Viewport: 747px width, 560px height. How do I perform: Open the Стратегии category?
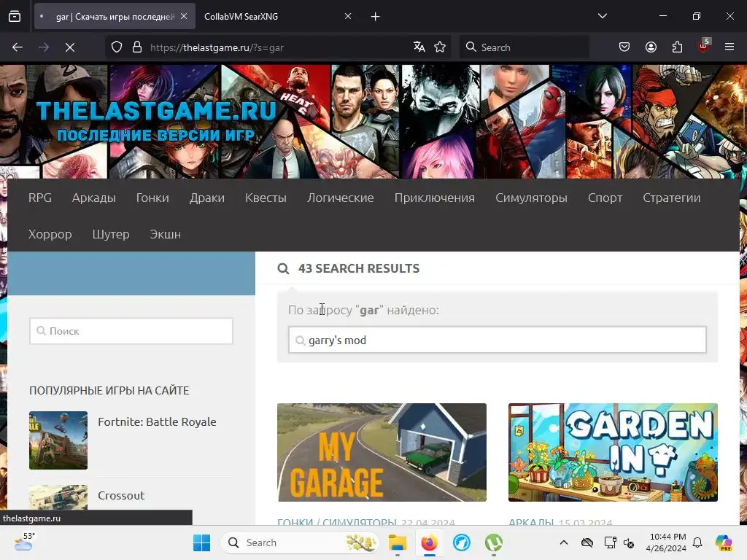pos(671,198)
